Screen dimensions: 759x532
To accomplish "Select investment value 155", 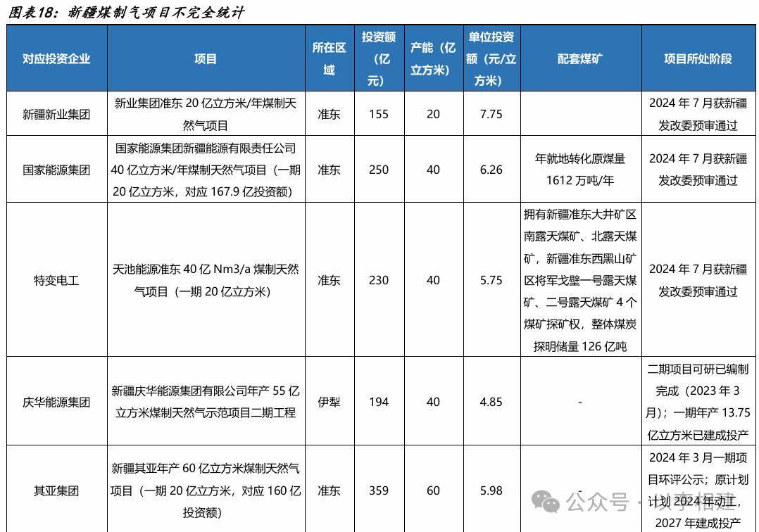I will point(379,114).
